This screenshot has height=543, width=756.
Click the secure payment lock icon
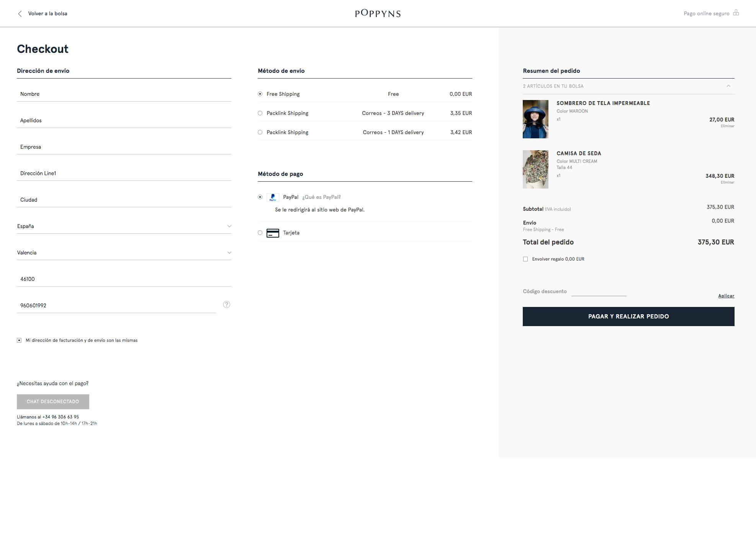736,13
